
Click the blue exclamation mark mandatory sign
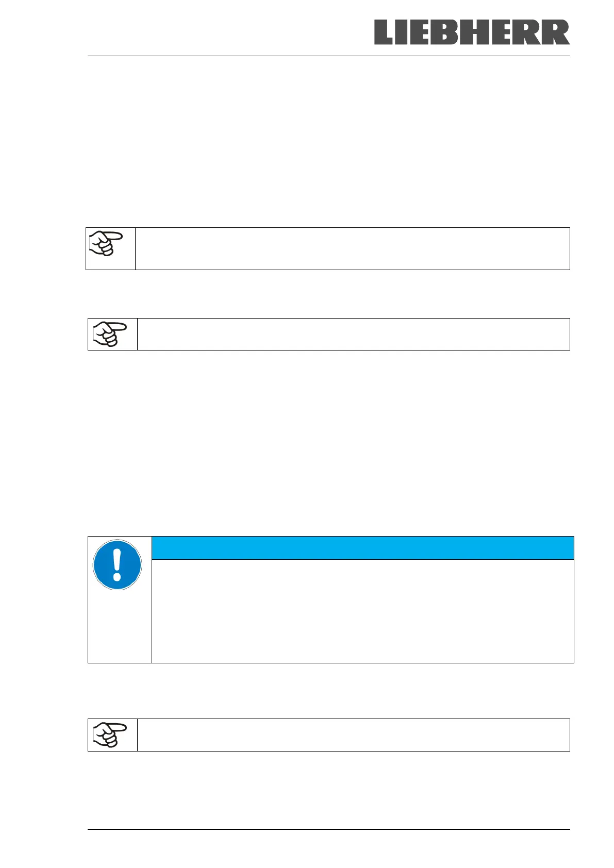[x=117, y=565]
